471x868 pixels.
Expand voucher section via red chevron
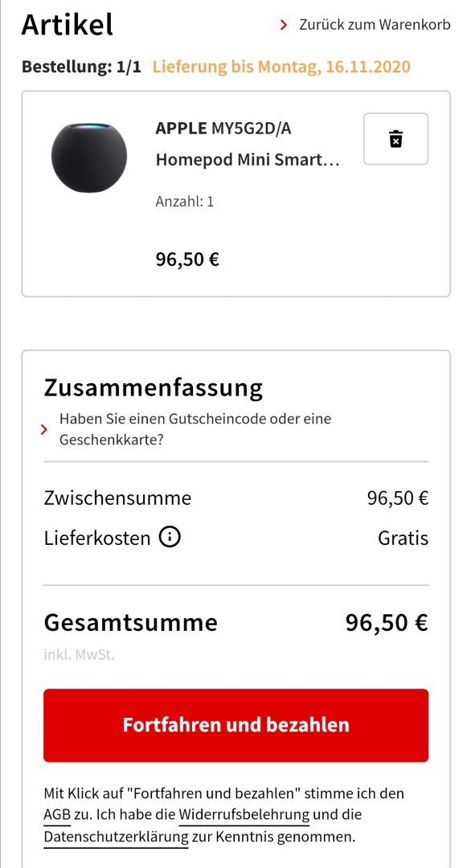coord(44,429)
